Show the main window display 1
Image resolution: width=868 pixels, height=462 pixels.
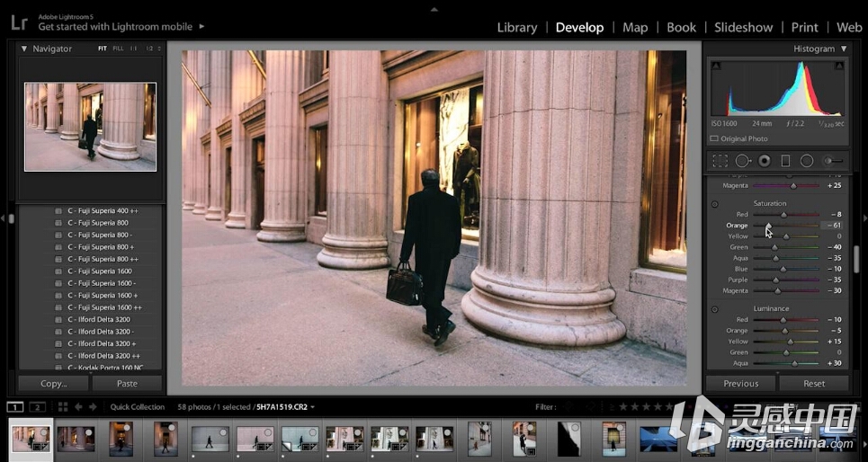coord(15,407)
